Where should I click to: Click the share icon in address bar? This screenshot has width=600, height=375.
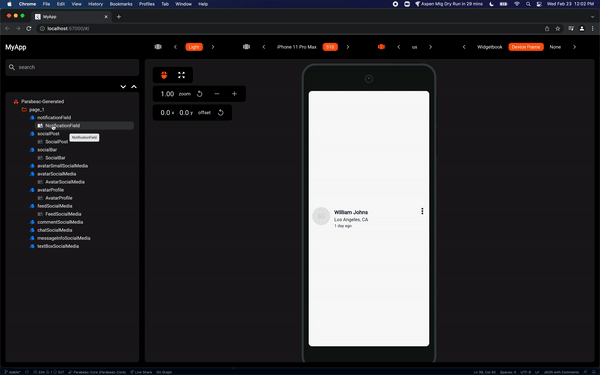coord(547,28)
